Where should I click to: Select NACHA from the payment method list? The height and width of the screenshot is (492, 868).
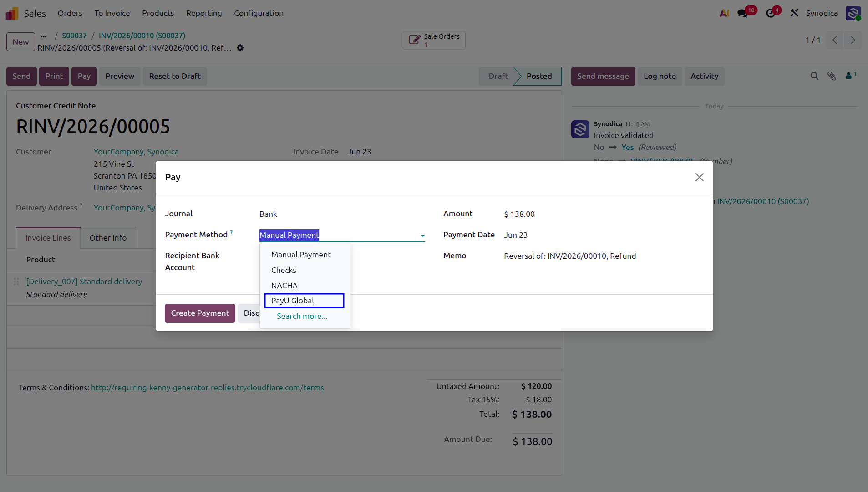[284, 286]
